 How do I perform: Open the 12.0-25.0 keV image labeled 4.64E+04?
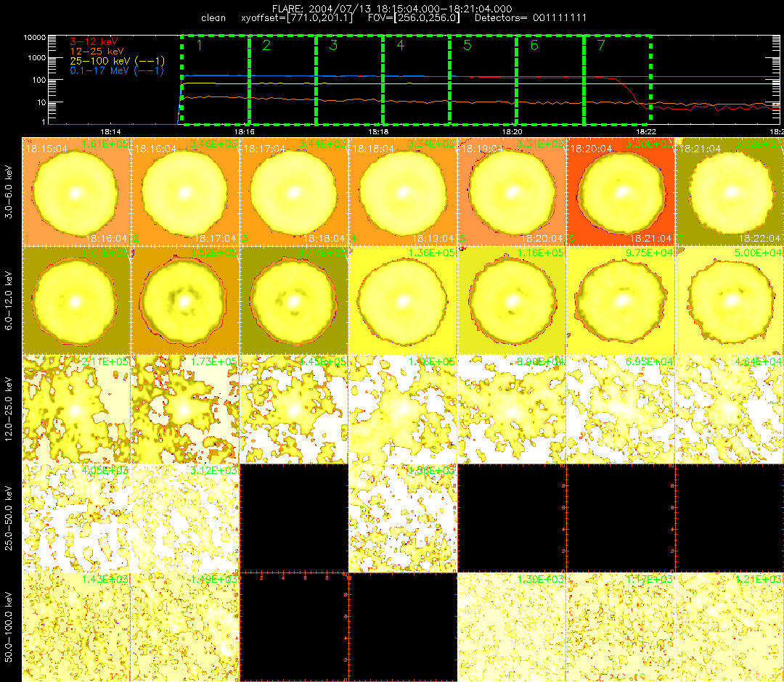(x=730, y=410)
